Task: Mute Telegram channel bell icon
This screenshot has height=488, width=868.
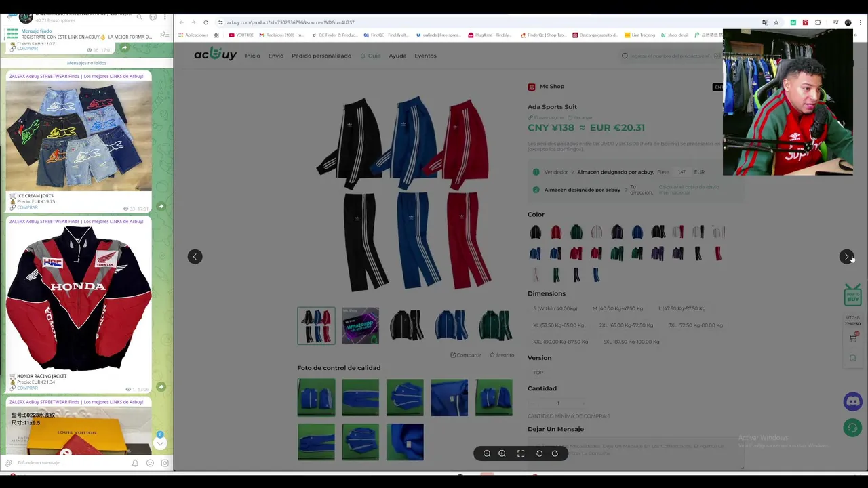Action: 135,463
